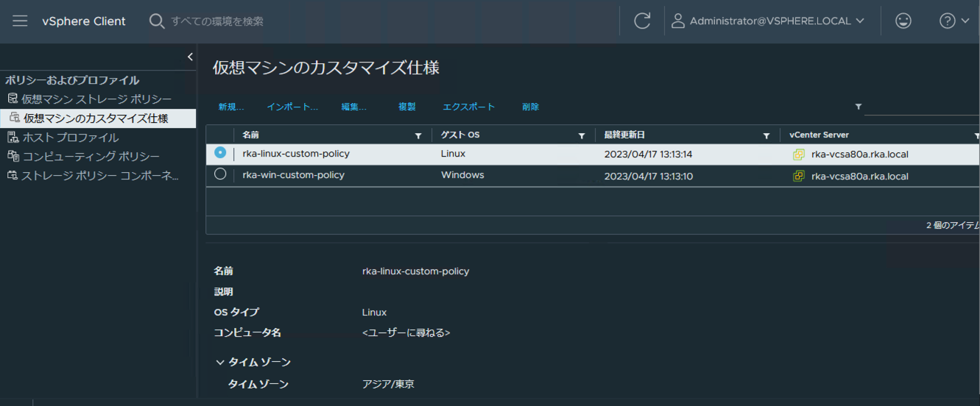This screenshot has height=406, width=980.
Task: Filter the 最終更新日 column
Action: tap(766, 136)
